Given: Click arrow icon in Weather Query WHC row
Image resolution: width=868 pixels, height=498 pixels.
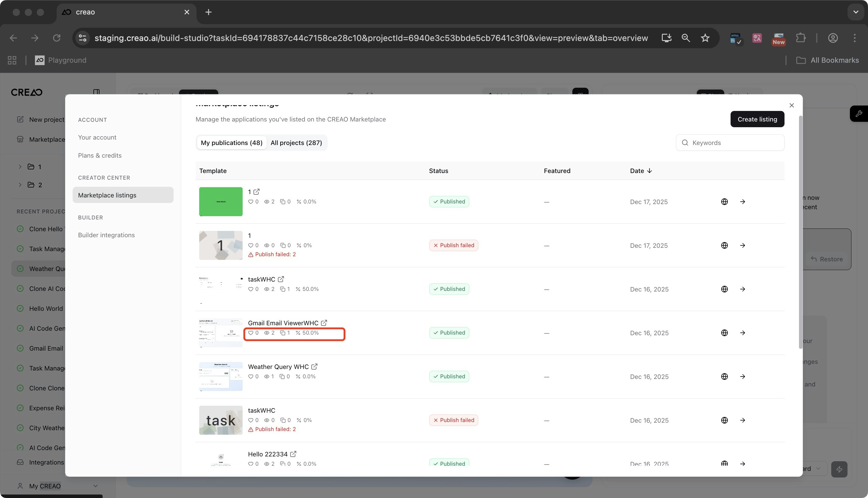Looking at the screenshot, I should point(742,377).
